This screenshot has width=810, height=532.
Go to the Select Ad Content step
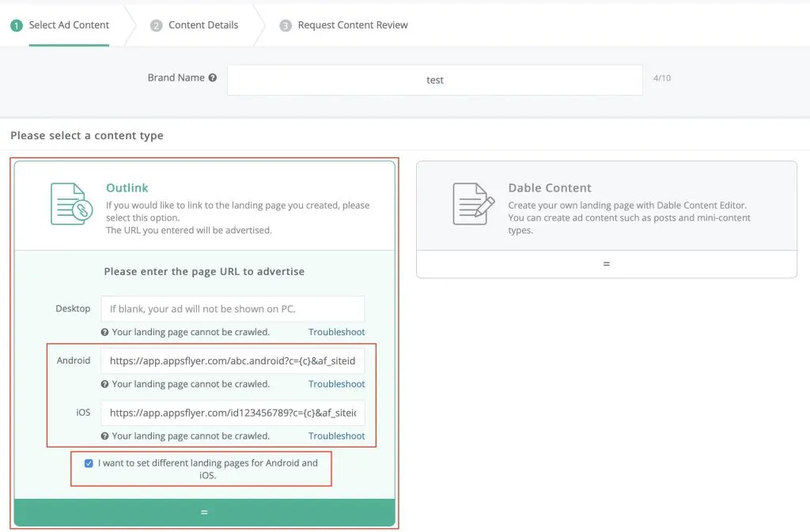click(x=69, y=25)
